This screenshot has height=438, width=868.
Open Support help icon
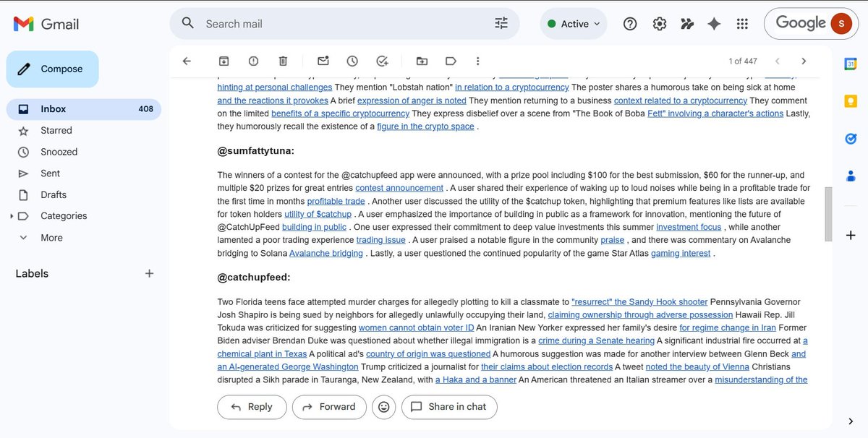630,23
